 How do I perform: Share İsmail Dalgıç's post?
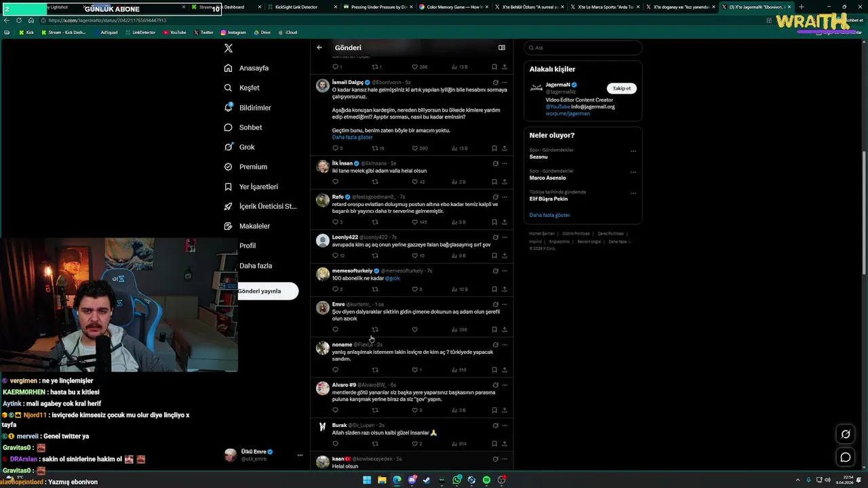(505, 148)
